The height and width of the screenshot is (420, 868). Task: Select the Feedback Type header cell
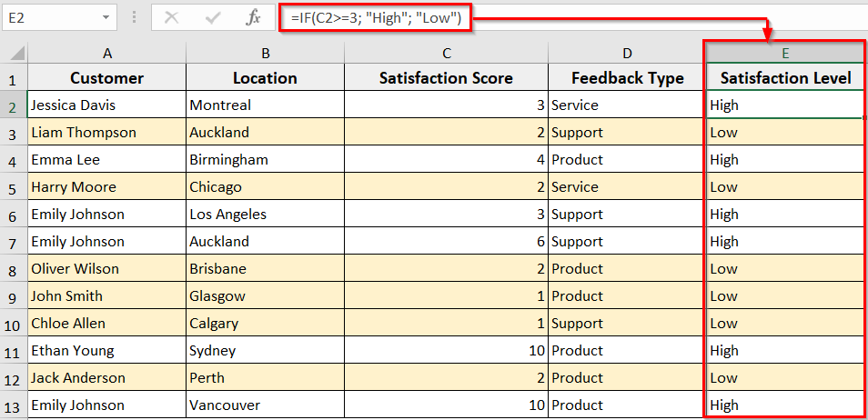pyautogui.click(x=628, y=78)
